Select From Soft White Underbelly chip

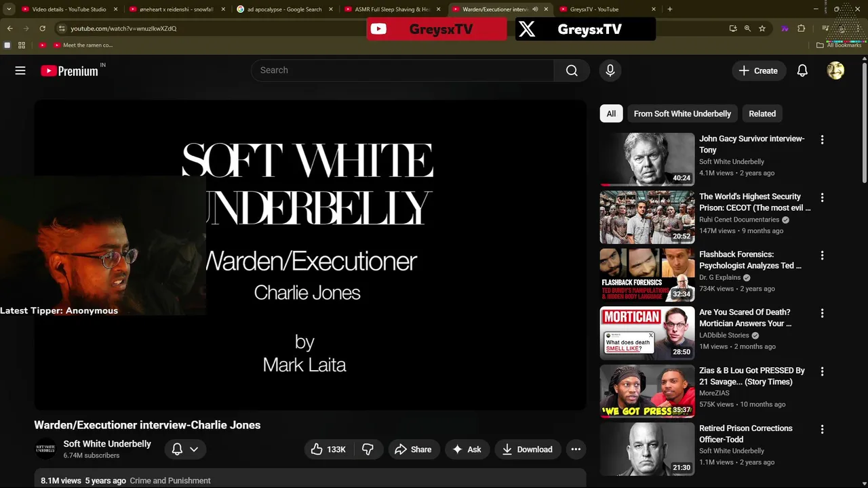click(x=682, y=114)
